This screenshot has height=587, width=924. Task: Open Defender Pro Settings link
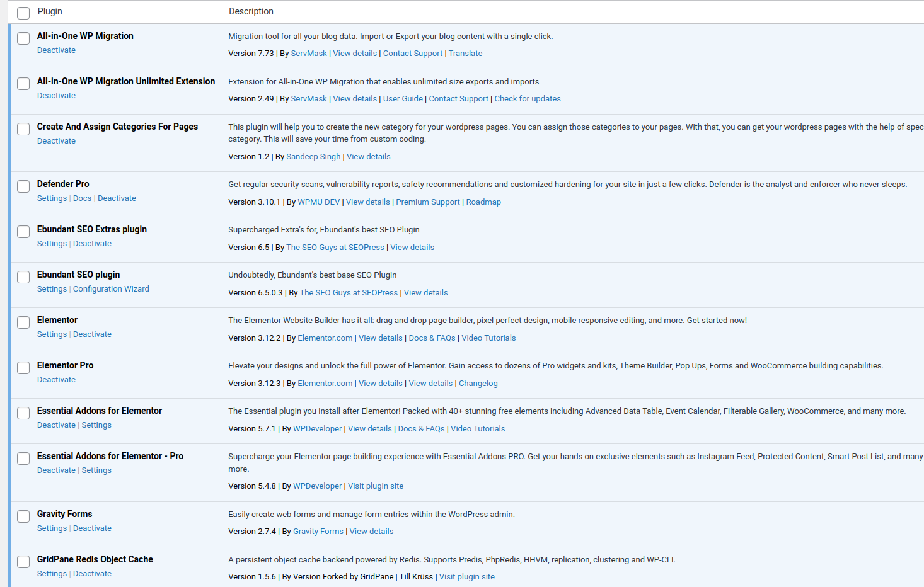(52, 198)
